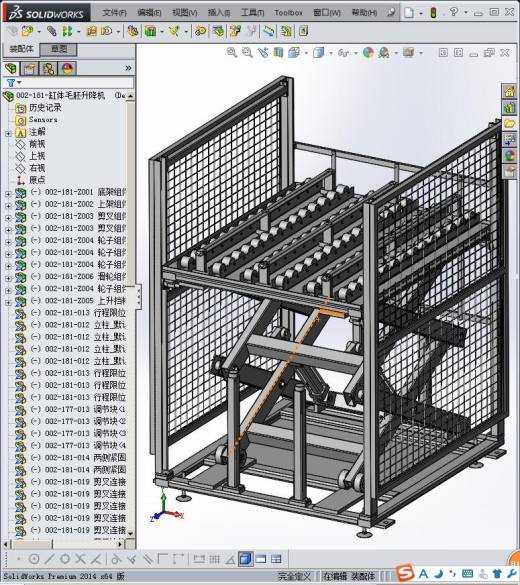Viewport: 520px width, 585px height.
Task: Click the Reference Geometry icon
Action: [x=174, y=31]
